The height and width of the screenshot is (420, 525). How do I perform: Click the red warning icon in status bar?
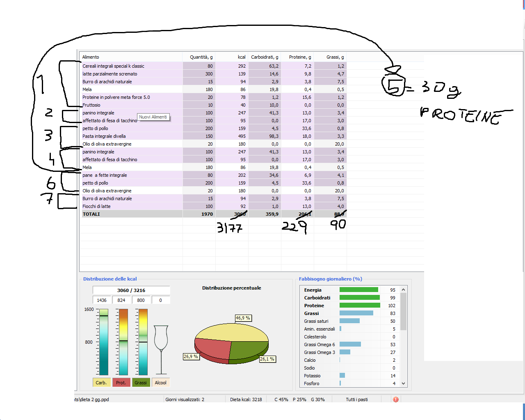[395, 399]
